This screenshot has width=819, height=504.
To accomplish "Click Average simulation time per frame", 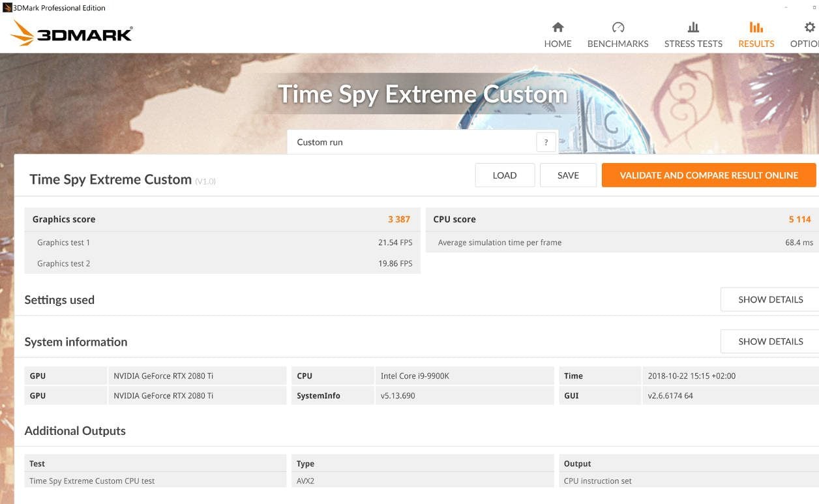I will pos(499,243).
